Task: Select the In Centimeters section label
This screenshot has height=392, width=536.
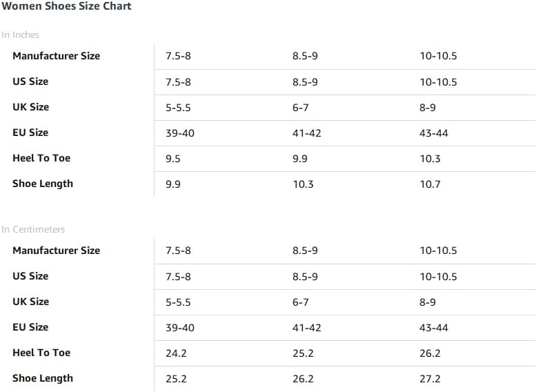Action: [x=33, y=230]
